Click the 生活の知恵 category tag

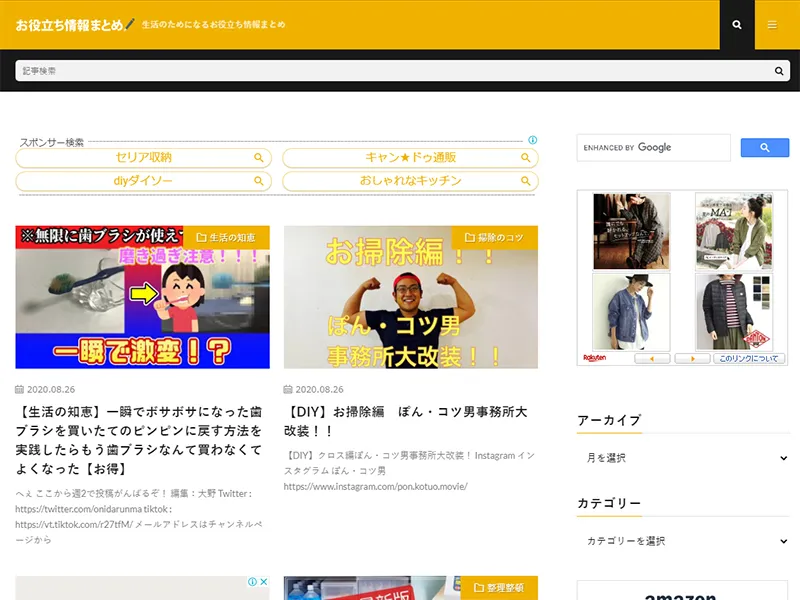[x=226, y=238]
